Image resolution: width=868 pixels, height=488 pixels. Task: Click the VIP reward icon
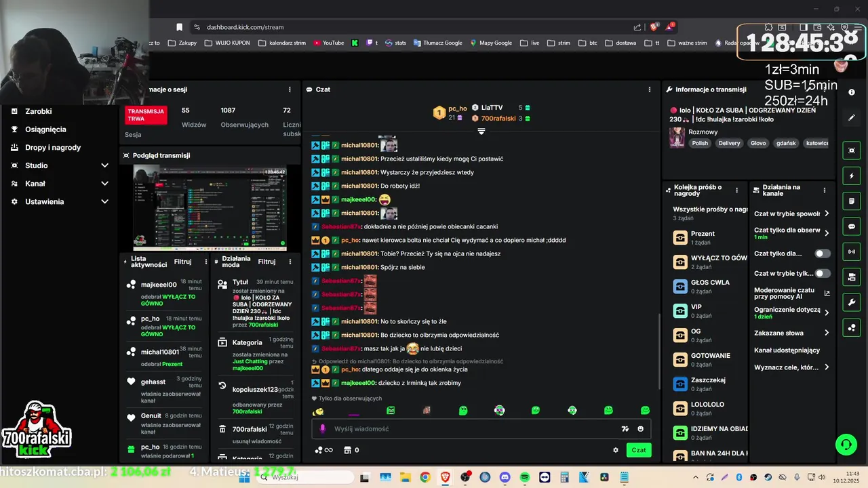680,311
